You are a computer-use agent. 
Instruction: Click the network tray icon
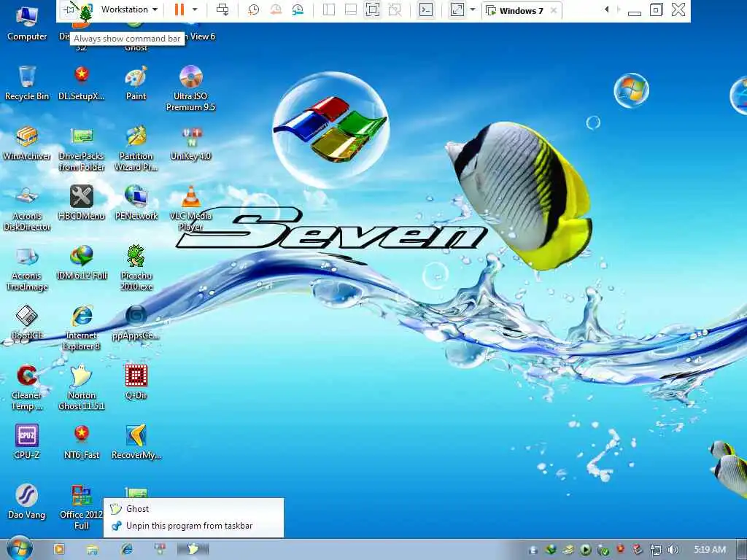click(656, 550)
